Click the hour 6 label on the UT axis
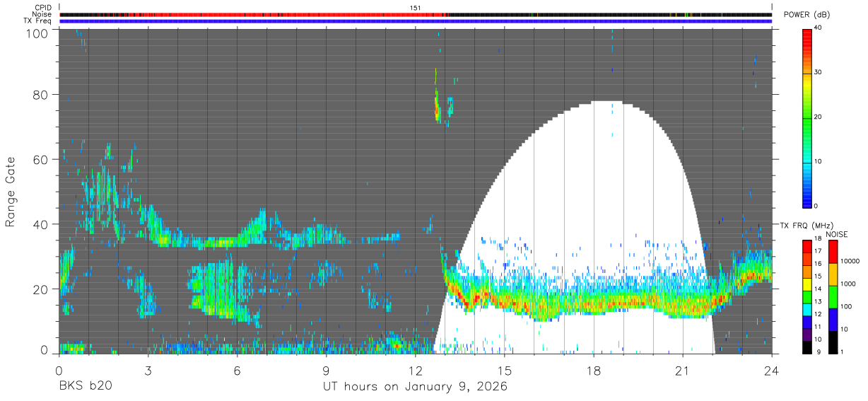 pyautogui.click(x=237, y=371)
